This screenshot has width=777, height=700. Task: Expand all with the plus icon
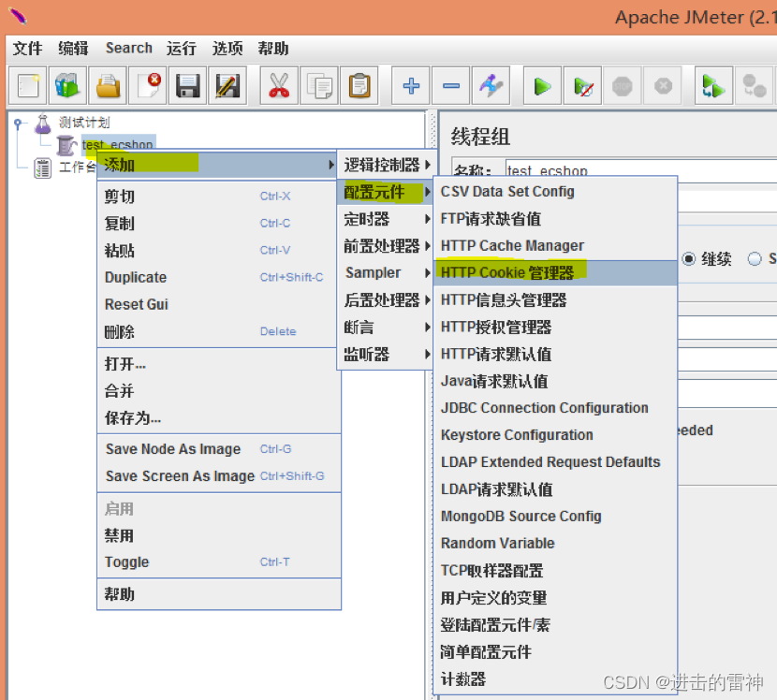tap(411, 86)
